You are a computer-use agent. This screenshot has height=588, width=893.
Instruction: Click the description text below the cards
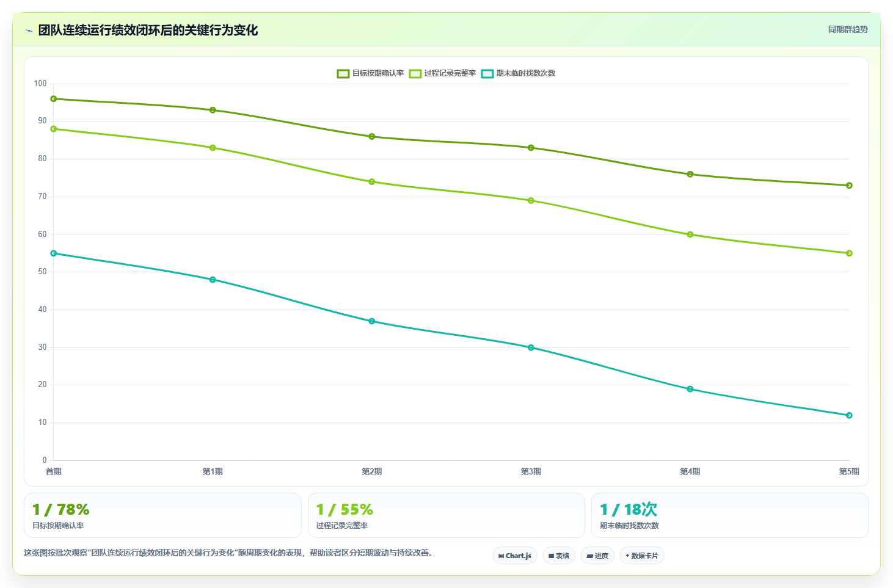tap(228, 553)
